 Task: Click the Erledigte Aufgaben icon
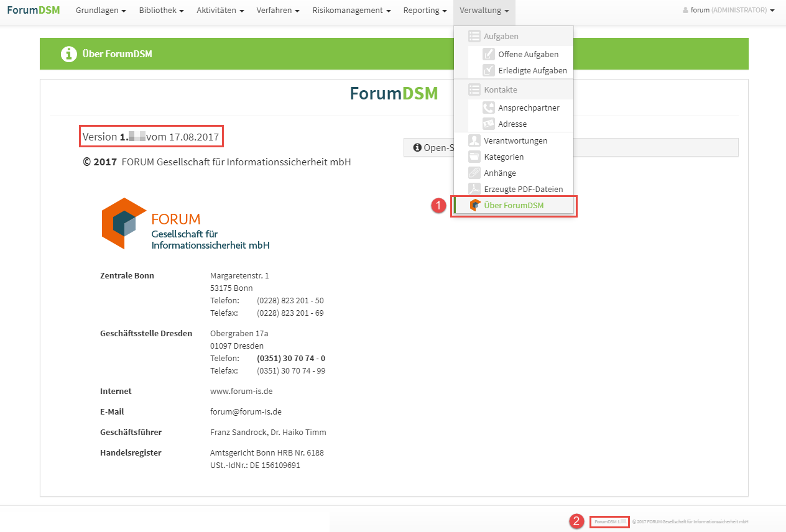(x=489, y=70)
